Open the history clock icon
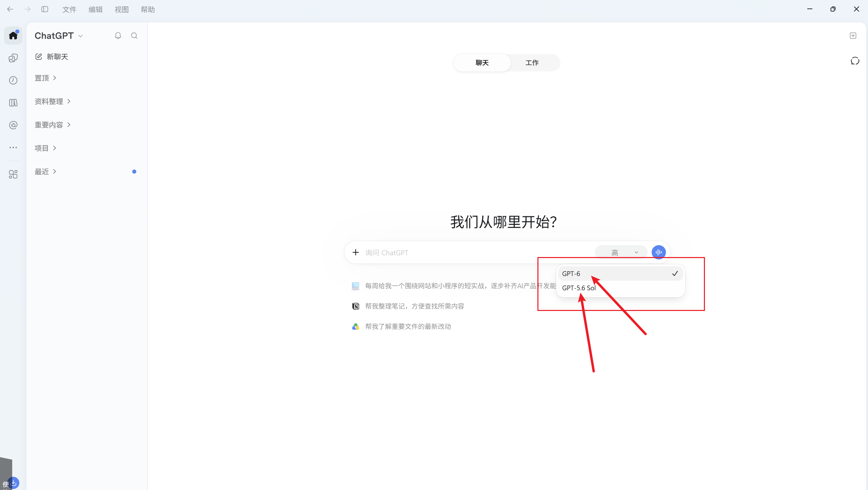The width and height of the screenshot is (868, 490). tap(13, 80)
